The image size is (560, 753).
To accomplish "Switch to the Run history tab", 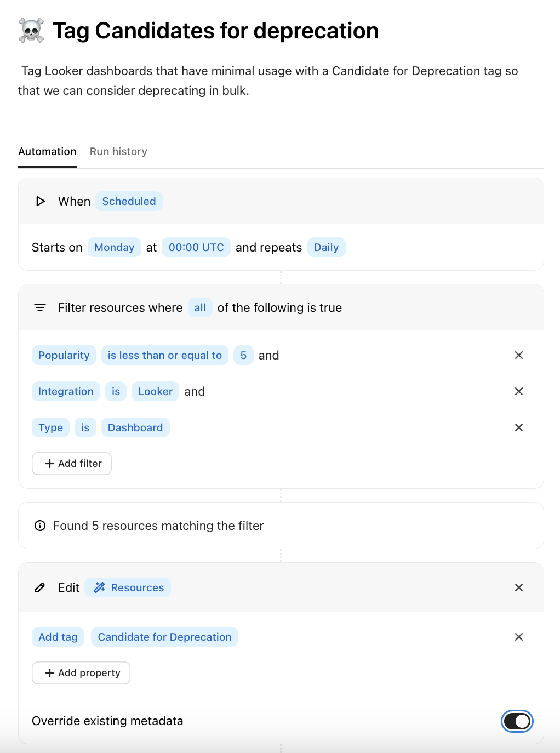I will click(118, 151).
